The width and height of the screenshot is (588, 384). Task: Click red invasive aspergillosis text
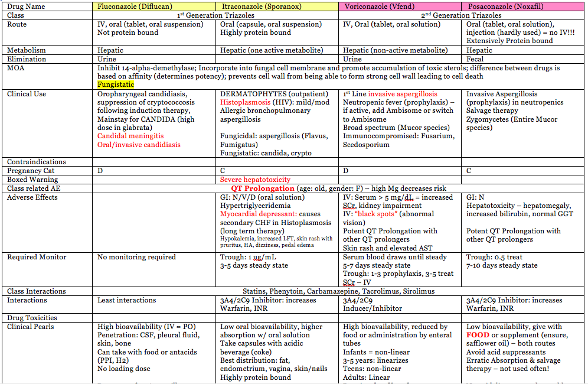click(x=403, y=94)
